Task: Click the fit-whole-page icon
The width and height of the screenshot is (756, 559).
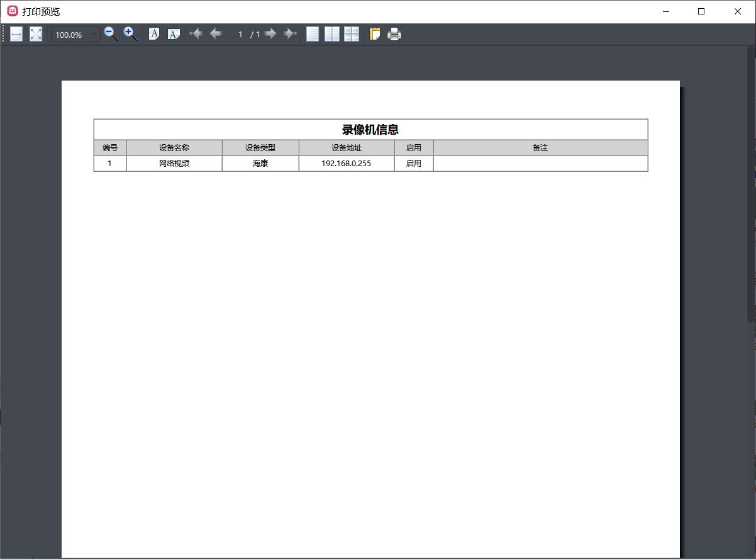Action: (36, 34)
